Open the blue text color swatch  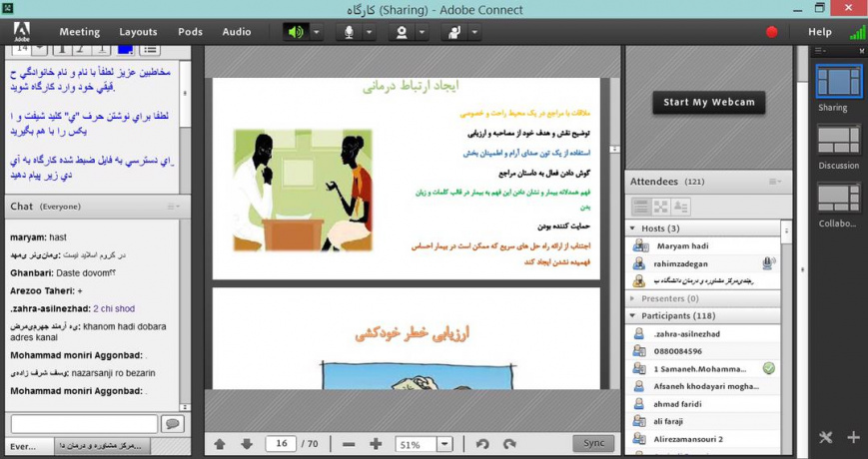tap(125, 49)
